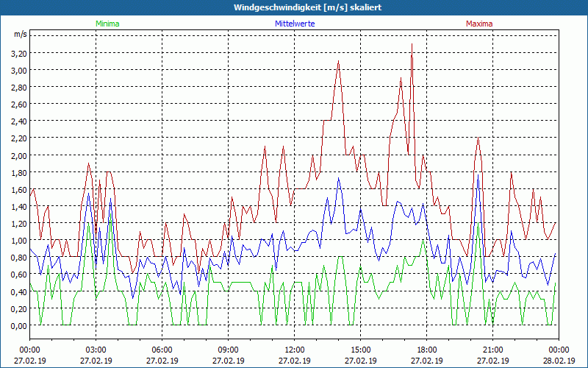Click the 03:00 time axis label
The height and width of the screenshot is (368, 588).
tap(96, 350)
